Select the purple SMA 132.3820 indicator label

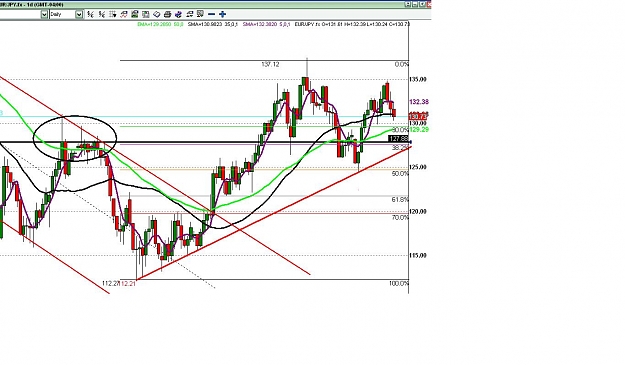[x=266, y=24]
